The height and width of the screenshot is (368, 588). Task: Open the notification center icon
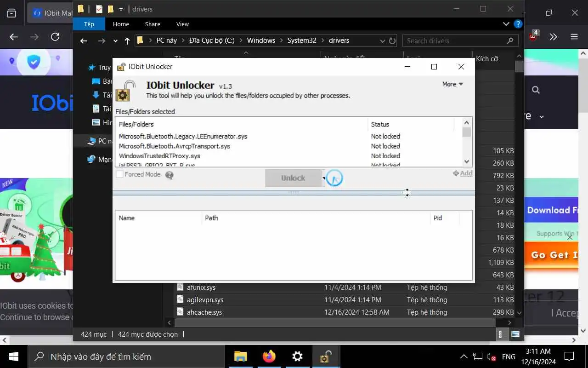569,356
